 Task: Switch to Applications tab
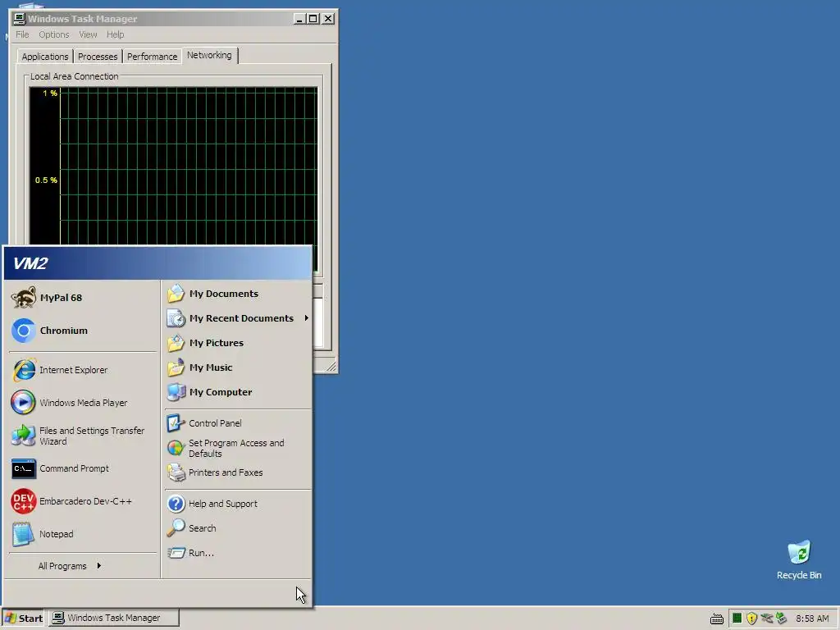[45, 57]
